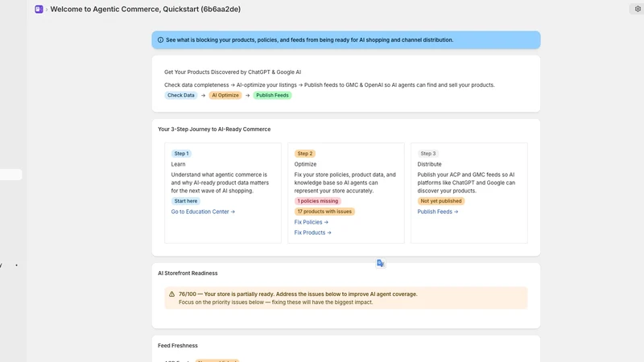
Task: Click Your 3-Step Journey heading
Action: tap(214, 130)
